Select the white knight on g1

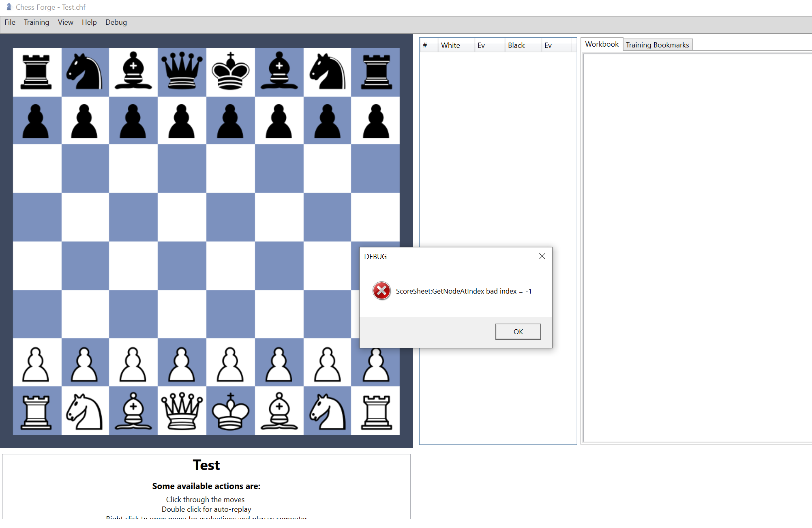tap(328, 412)
